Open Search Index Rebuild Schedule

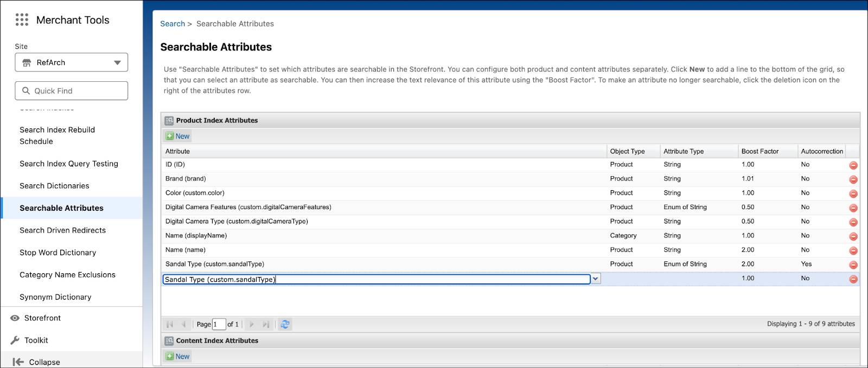[x=58, y=135]
